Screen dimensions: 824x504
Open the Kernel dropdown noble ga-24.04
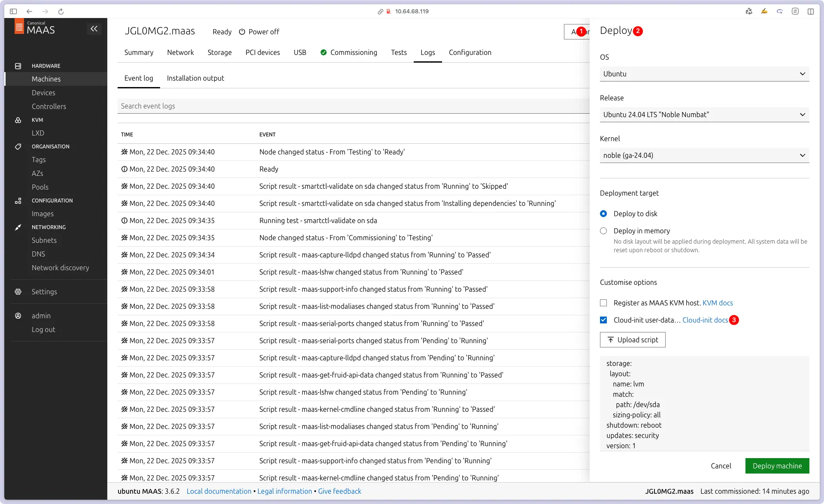(704, 155)
